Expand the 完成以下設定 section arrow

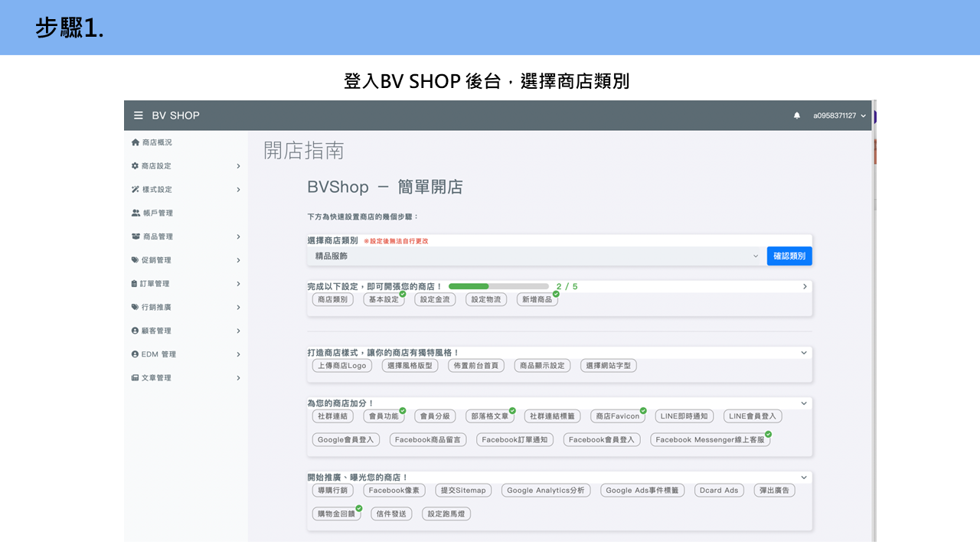[x=805, y=287]
